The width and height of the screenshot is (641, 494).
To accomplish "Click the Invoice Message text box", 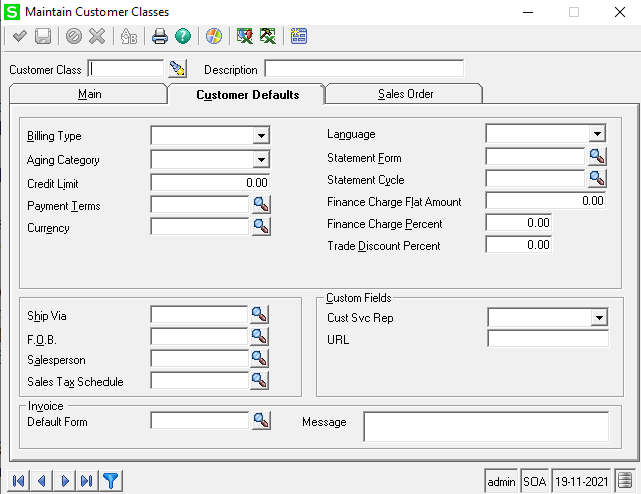I will [486, 427].
